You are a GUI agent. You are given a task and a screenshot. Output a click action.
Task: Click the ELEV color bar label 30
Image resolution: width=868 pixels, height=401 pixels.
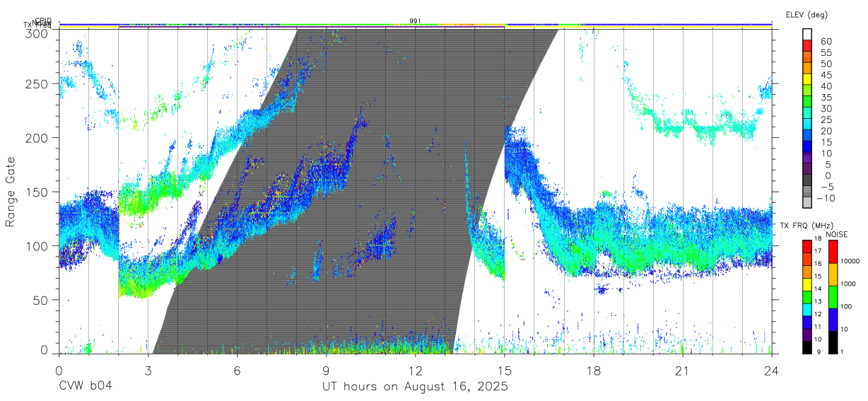[826, 108]
